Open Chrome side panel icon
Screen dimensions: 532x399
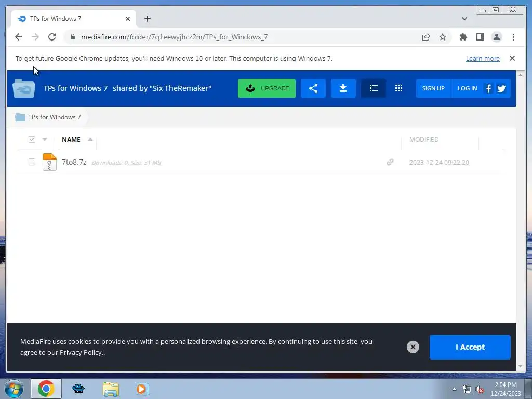pyautogui.click(x=480, y=37)
